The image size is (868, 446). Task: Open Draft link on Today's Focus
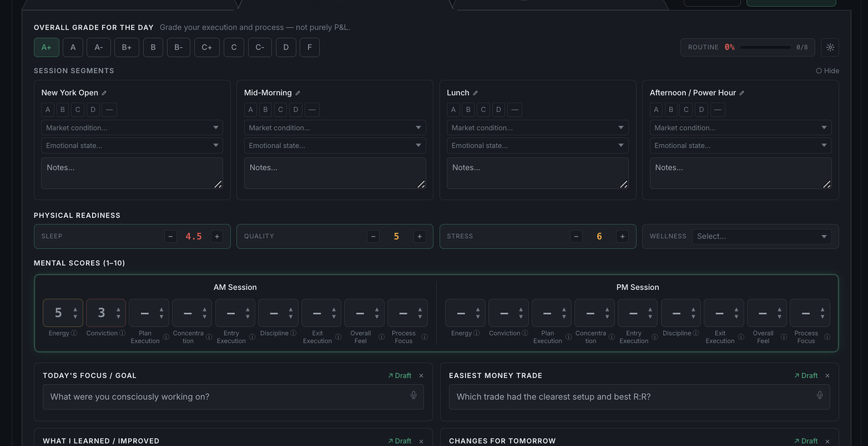pos(400,376)
